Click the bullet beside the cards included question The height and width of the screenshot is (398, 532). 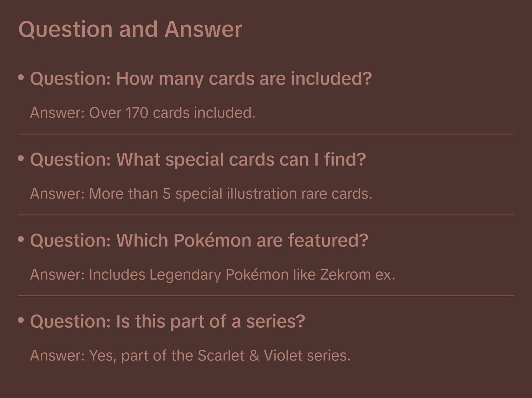[x=21, y=78]
